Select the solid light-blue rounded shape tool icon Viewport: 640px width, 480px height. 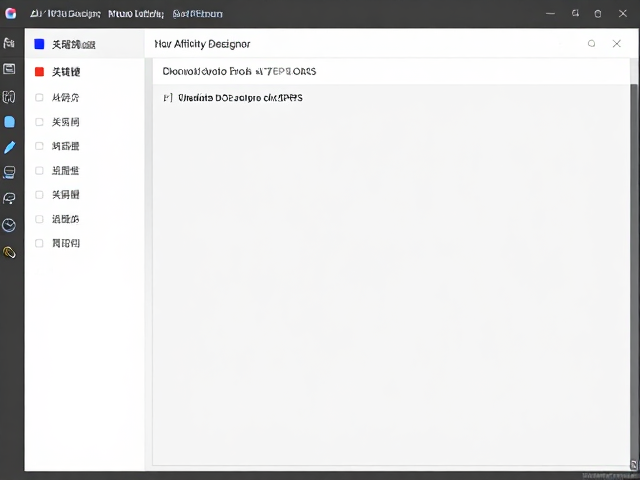pyautogui.click(x=9, y=122)
